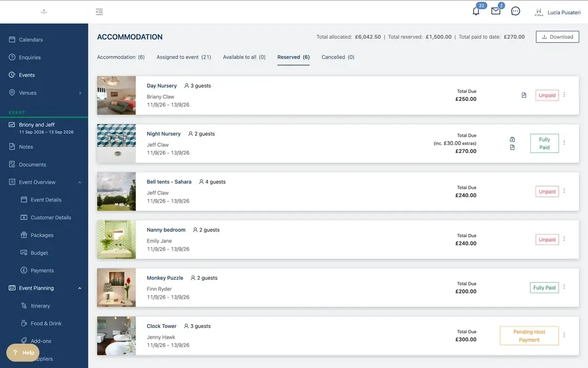Click Unpaid status on Nanny bedroom

click(547, 240)
